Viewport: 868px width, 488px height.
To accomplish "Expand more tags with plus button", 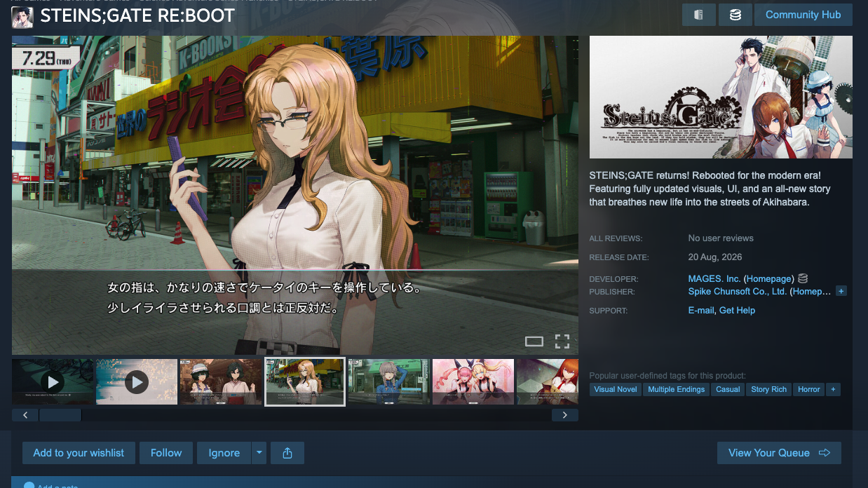I will click(833, 389).
